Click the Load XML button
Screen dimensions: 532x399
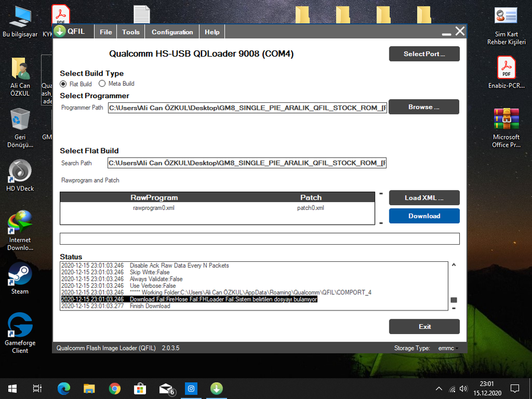coord(424,198)
